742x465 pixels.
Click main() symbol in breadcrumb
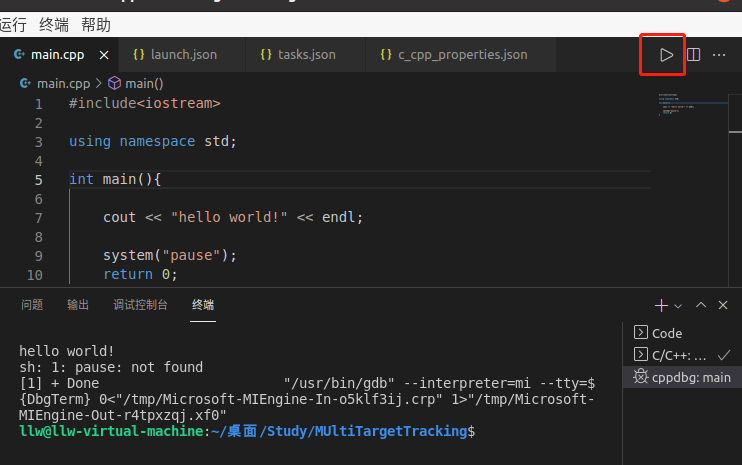pyautogui.click(x=144, y=84)
